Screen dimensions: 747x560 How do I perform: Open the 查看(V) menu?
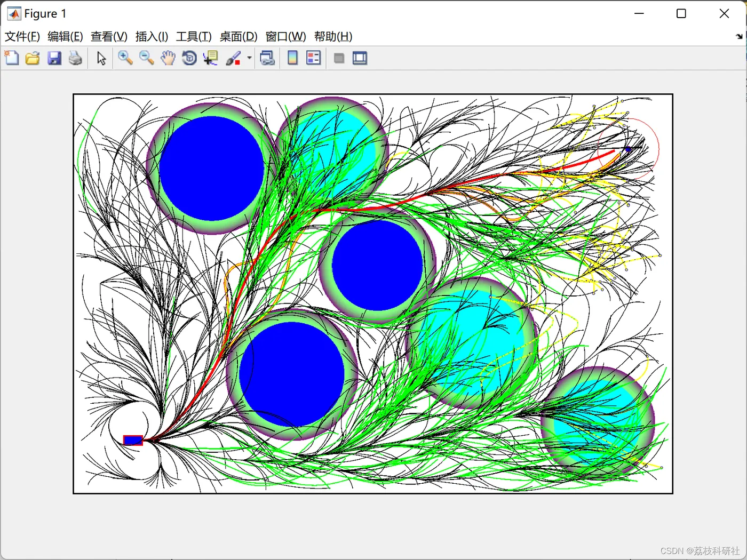click(109, 36)
